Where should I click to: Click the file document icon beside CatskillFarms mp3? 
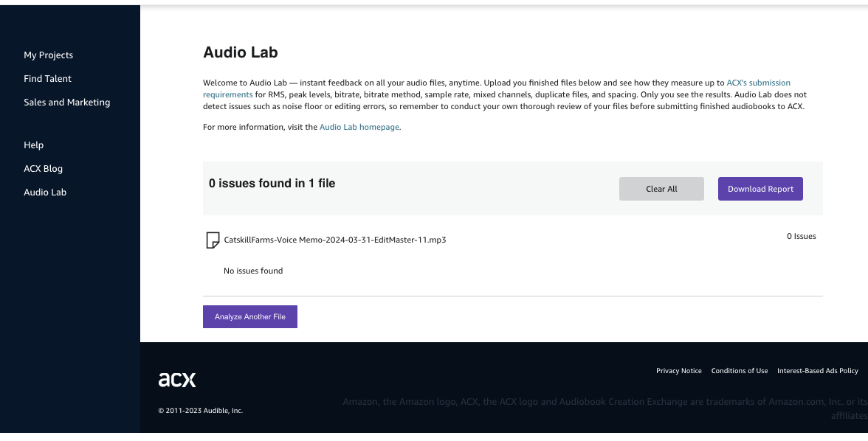(213, 240)
